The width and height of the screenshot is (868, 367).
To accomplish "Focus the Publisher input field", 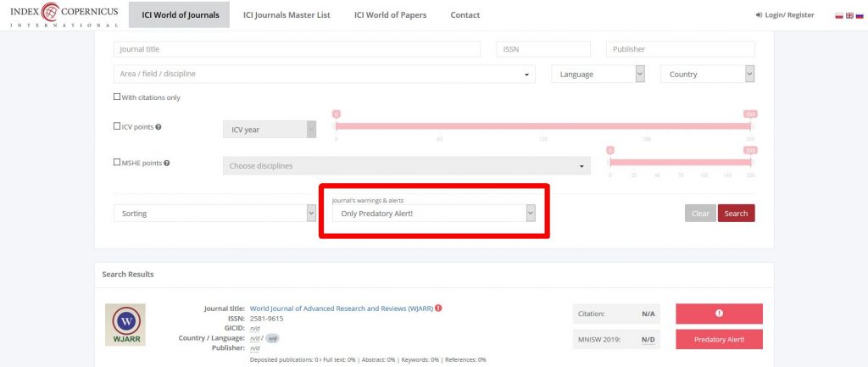I will 681,48.
